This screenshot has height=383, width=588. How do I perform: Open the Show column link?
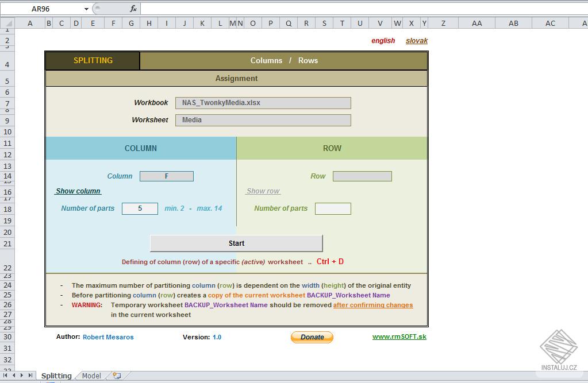pyautogui.click(x=78, y=191)
